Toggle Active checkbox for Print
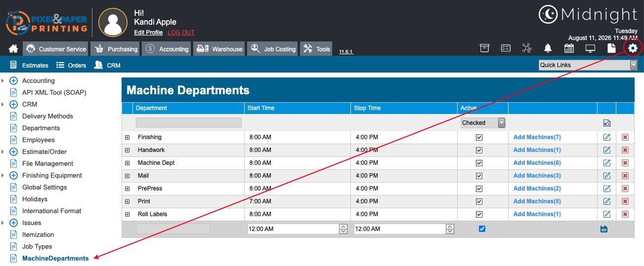Viewport: 644px width, 266px height. coord(479,201)
